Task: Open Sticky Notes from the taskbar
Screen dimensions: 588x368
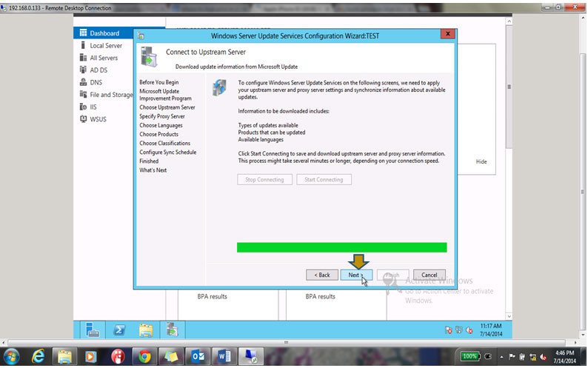Action: (x=171, y=356)
